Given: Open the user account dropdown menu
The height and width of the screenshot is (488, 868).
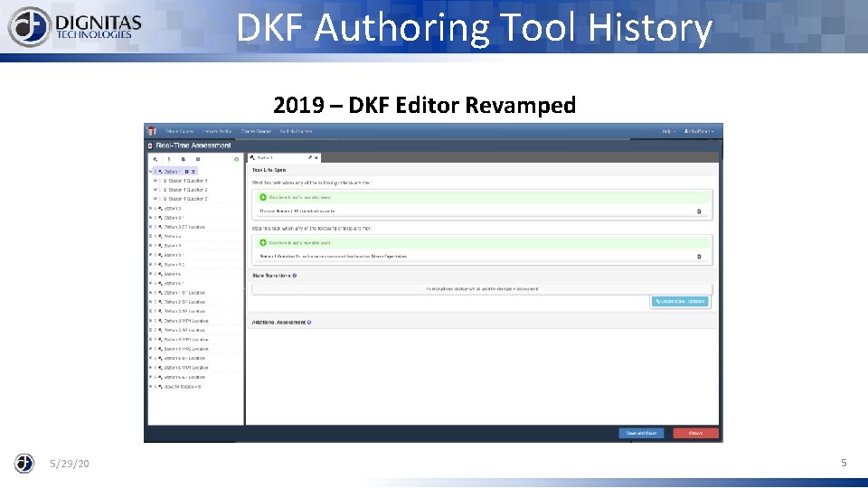Looking at the screenshot, I should (x=699, y=131).
